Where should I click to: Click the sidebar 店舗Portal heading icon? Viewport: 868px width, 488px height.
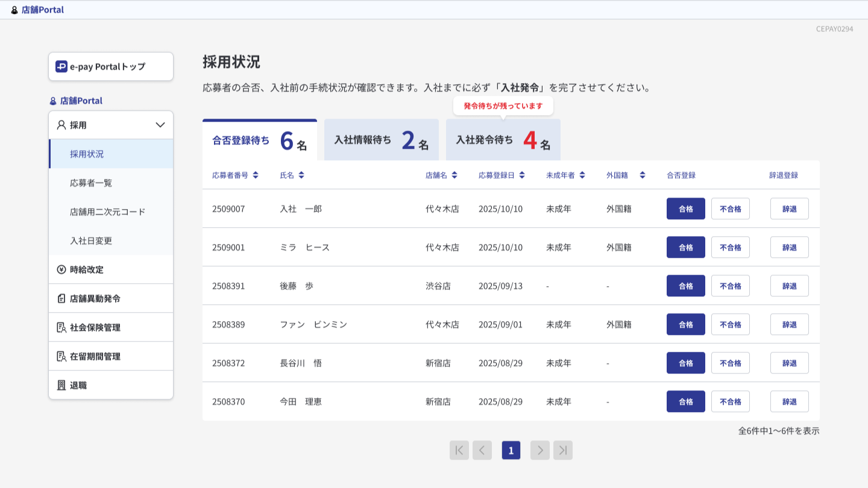[53, 101]
